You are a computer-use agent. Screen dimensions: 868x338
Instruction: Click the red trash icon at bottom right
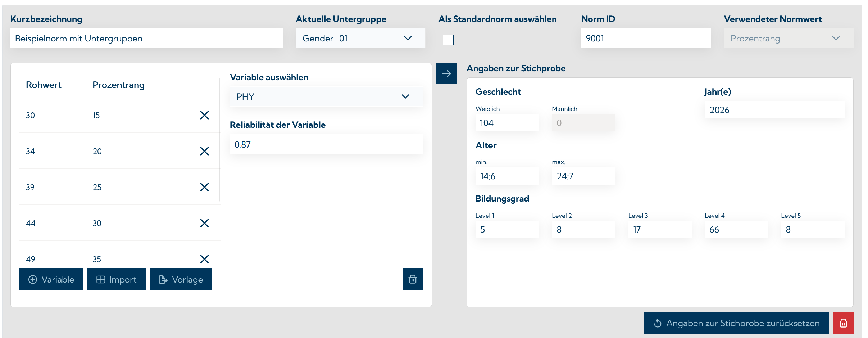[843, 323]
